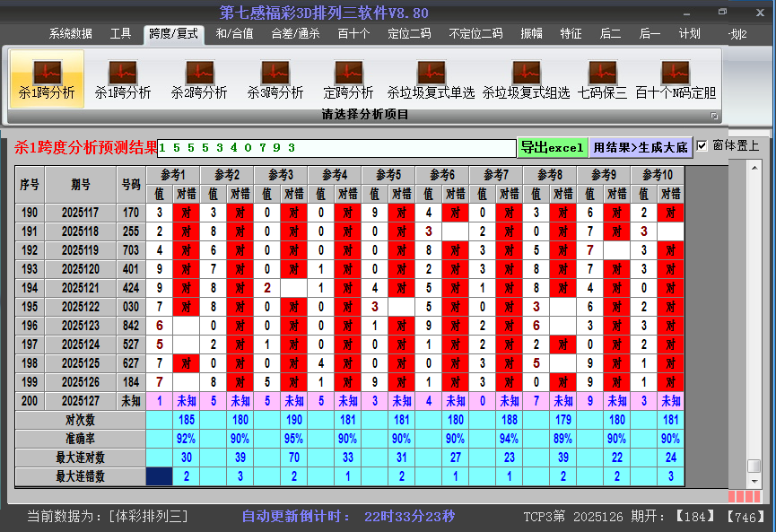Click the 自动更新倒计时 status text

coord(296,516)
